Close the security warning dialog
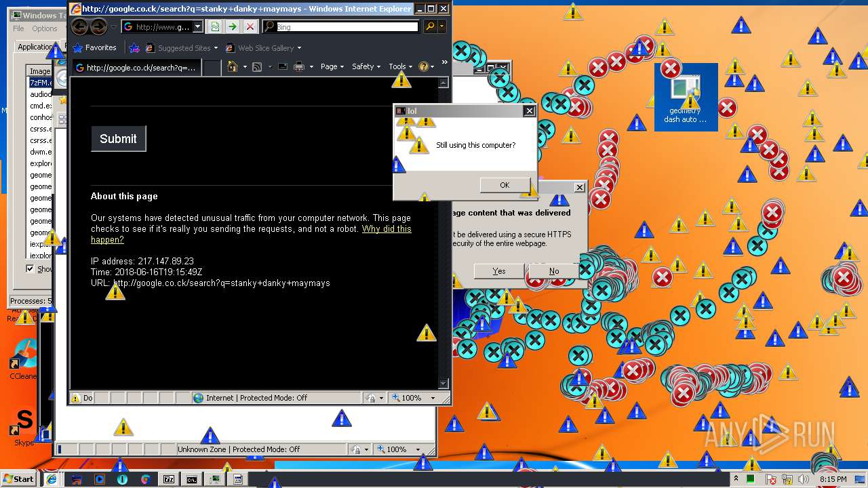This screenshot has height=488, width=868. click(579, 187)
